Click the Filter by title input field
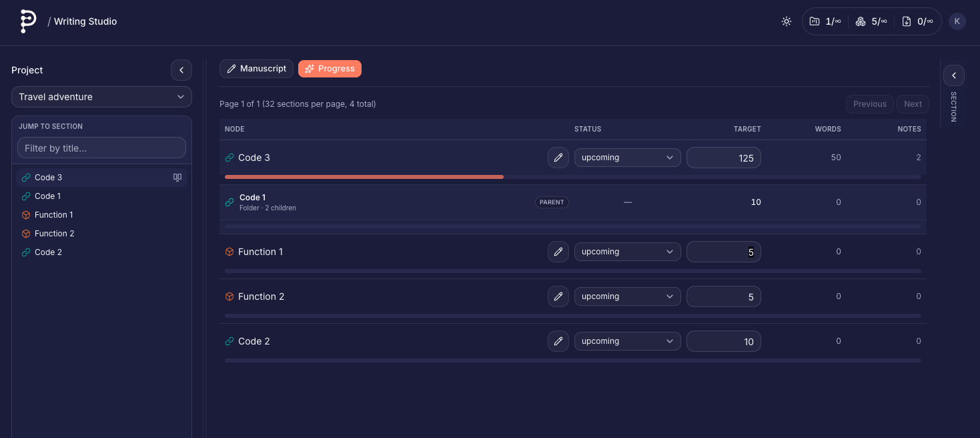The width and height of the screenshot is (980, 438). coord(101,148)
